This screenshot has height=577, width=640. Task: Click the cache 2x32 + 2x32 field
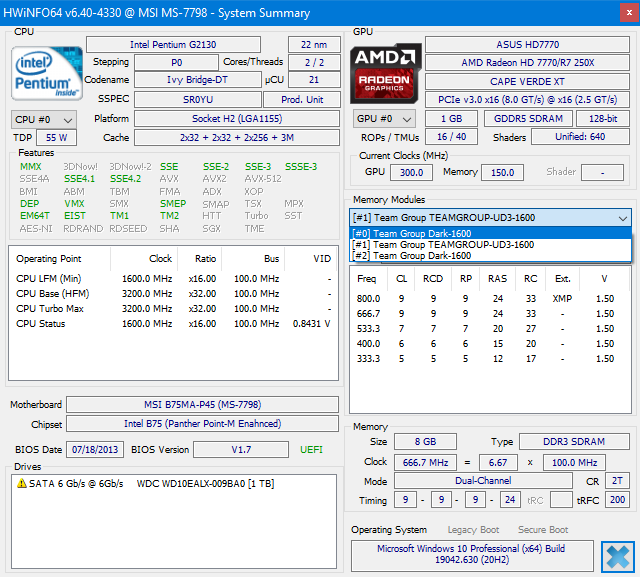237,138
